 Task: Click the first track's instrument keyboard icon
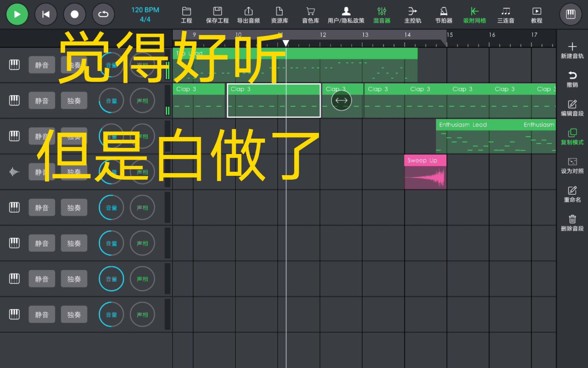[x=14, y=64]
